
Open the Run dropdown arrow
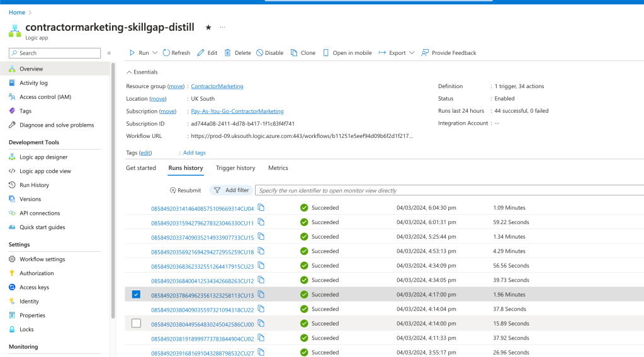(155, 53)
